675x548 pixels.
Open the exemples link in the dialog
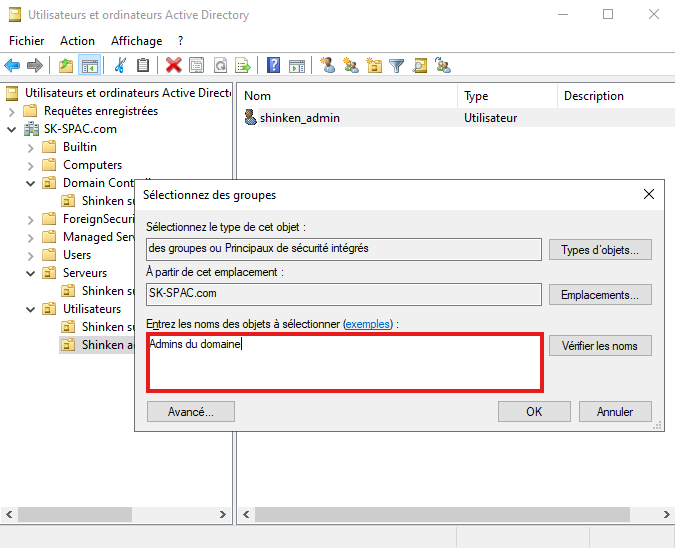pyautogui.click(x=367, y=325)
